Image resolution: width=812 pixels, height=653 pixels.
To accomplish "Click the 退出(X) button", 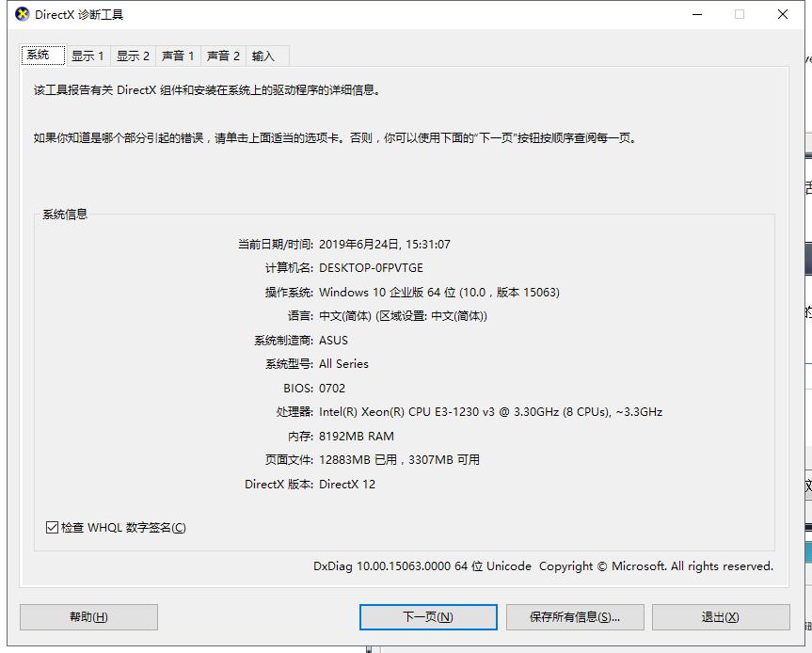I will coord(723,617).
